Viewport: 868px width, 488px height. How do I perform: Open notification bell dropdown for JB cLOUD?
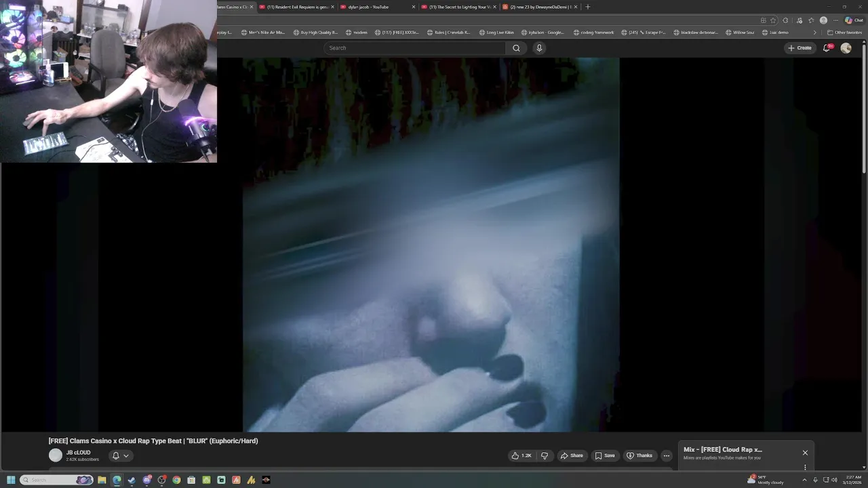(120, 455)
